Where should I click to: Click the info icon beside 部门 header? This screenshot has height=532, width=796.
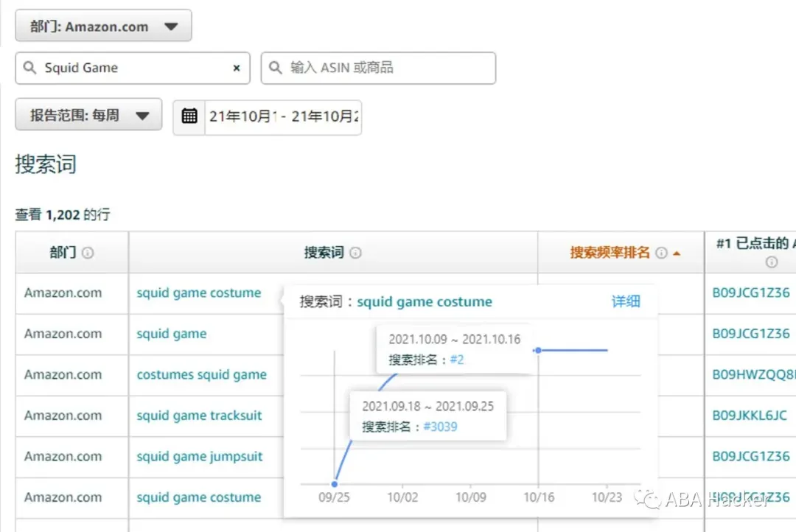(88, 253)
